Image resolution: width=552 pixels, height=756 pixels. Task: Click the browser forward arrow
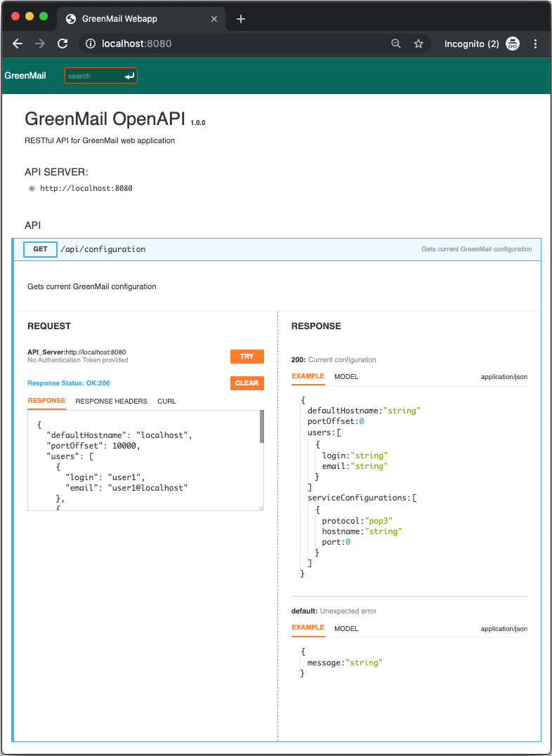point(40,44)
